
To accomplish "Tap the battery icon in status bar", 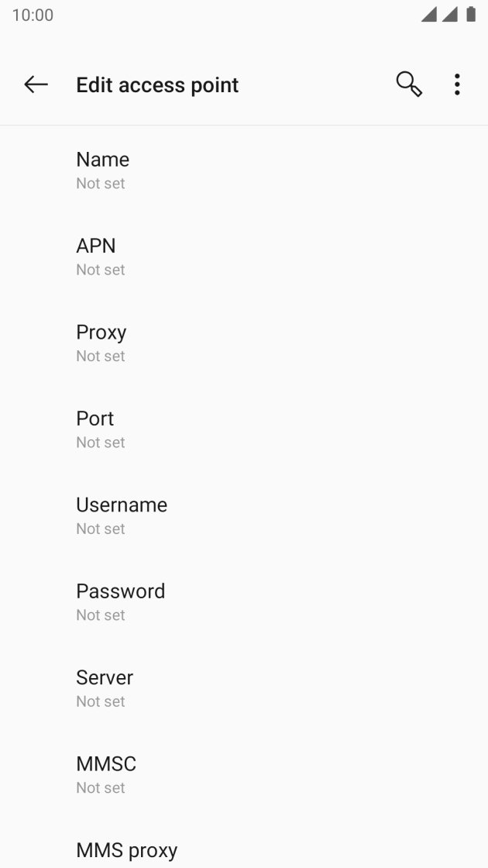I will click(x=471, y=15).
